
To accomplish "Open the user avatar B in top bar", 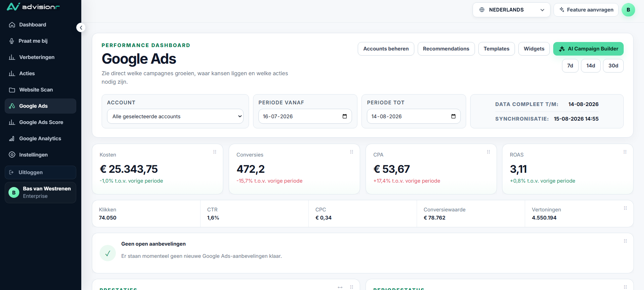I will [628, 10].
